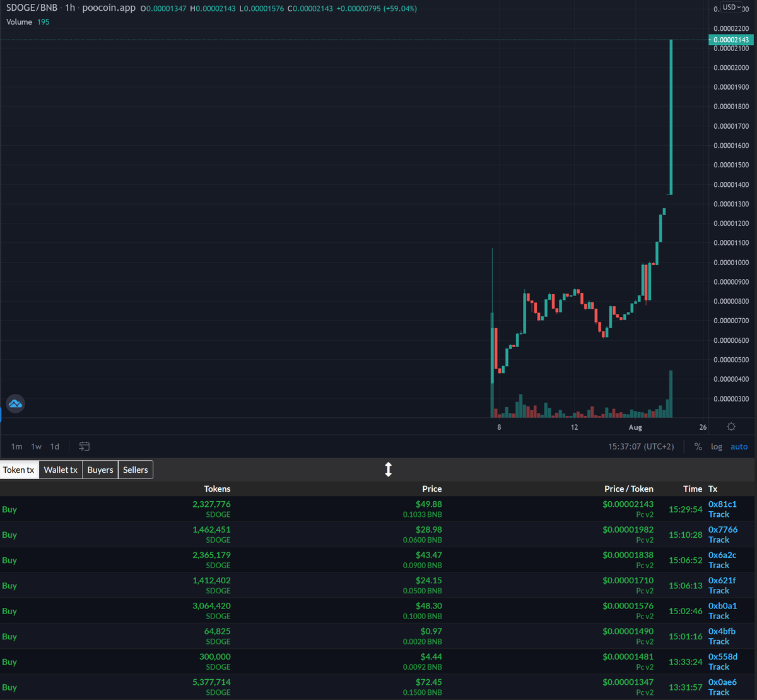Click the Aug date label on time axis

tap(635, 427)
